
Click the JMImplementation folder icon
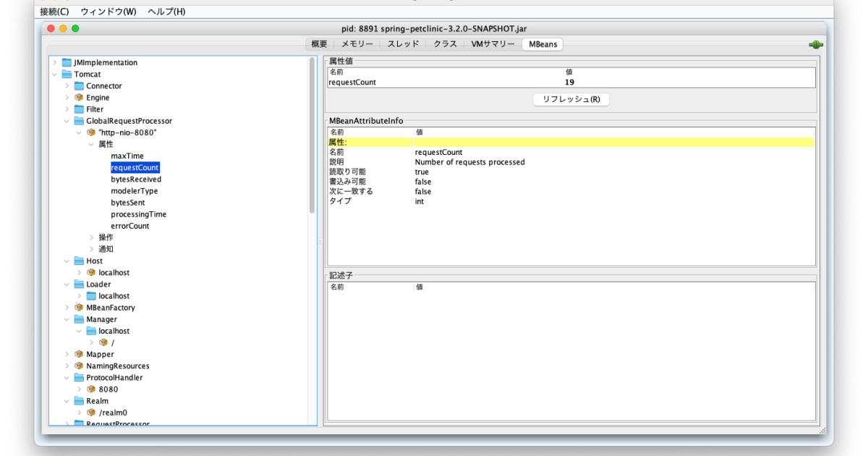point(67,63)
